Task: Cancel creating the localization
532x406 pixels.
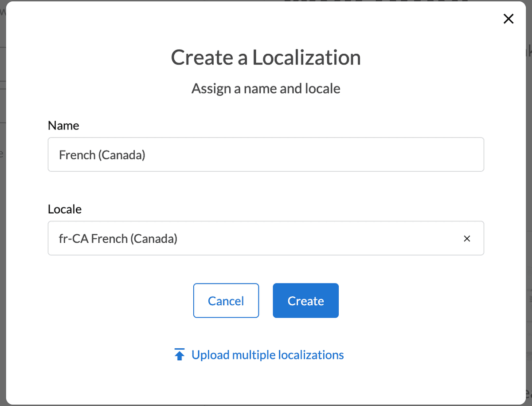Action: point(226,301)
